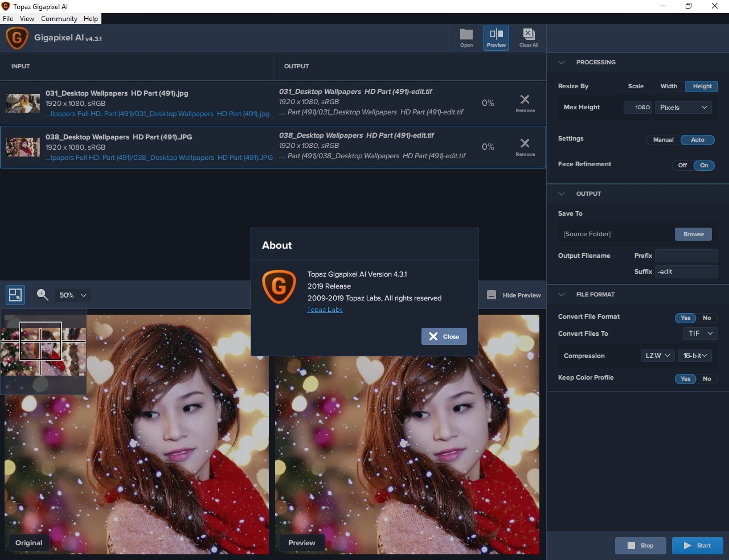Viewport: 729px width, 560px height.
Task: Click the magnifier zoom icon
Action: click(x=43, y=295)
